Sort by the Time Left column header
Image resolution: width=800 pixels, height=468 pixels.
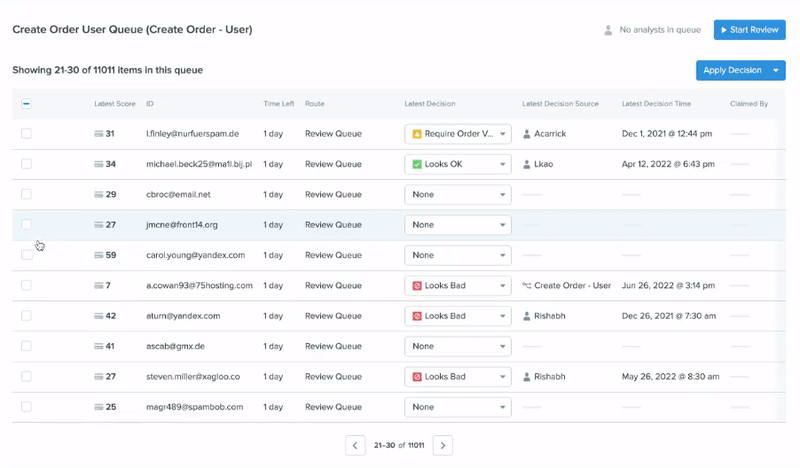[x=279, y=104]
